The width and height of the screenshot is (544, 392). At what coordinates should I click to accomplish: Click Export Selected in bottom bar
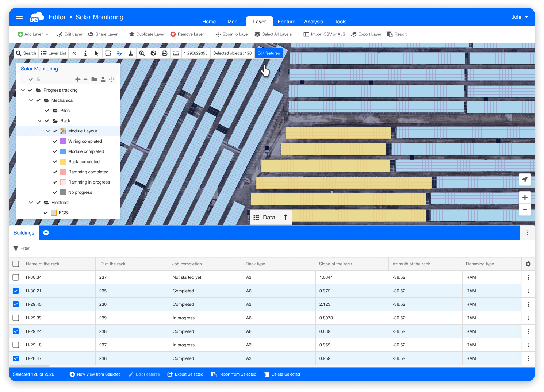pos(185,374)
